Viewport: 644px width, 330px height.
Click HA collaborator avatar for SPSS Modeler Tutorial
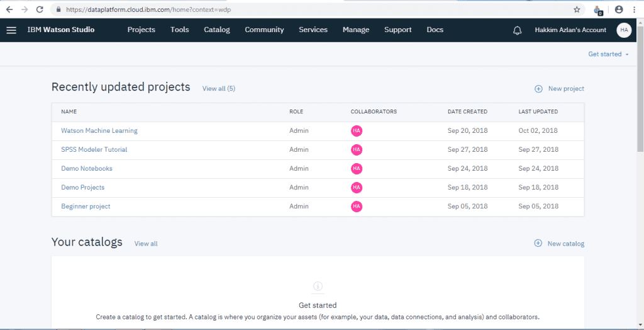pos(357,150)
